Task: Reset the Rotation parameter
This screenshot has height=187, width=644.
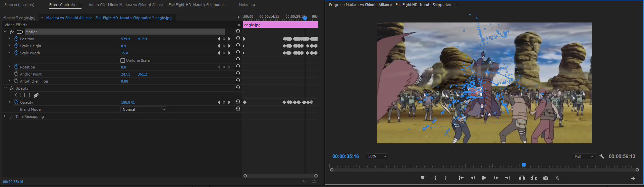Action: [238, 66]
